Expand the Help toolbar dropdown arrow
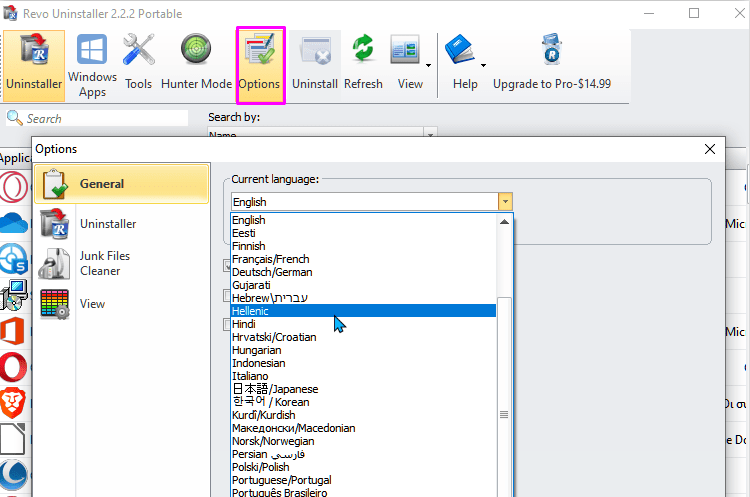 pos(484,66)
